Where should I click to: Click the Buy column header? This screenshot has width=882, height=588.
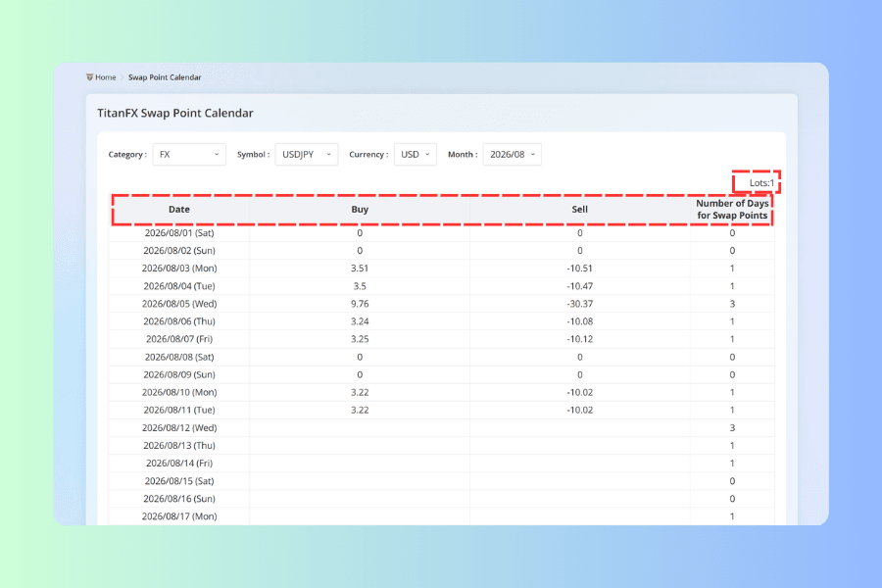360,210
